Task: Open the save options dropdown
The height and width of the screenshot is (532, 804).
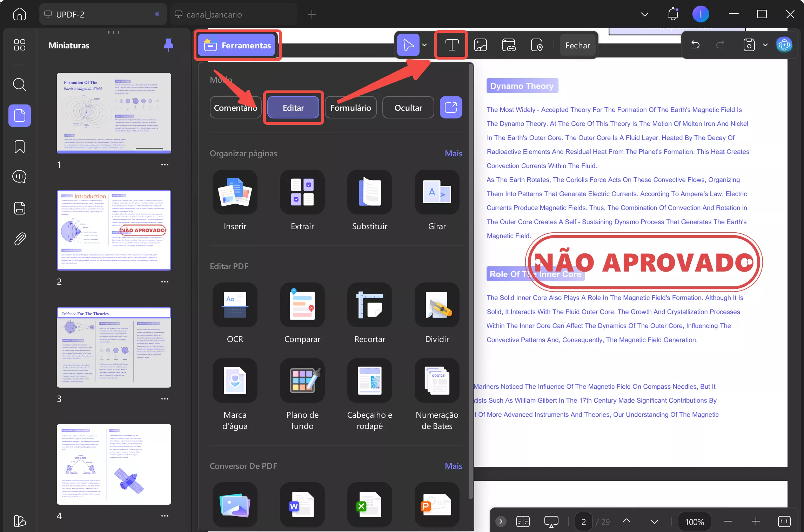Action: pos(765,45)
